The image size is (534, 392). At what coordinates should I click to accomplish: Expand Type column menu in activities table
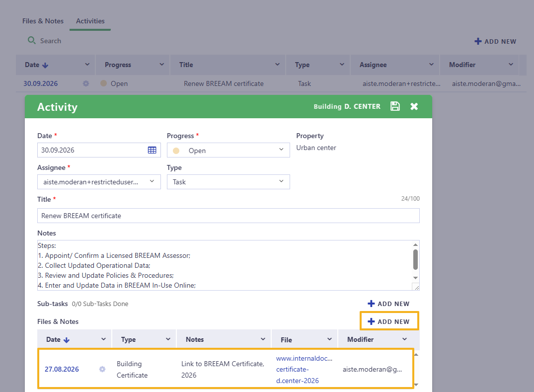point(342,65)
